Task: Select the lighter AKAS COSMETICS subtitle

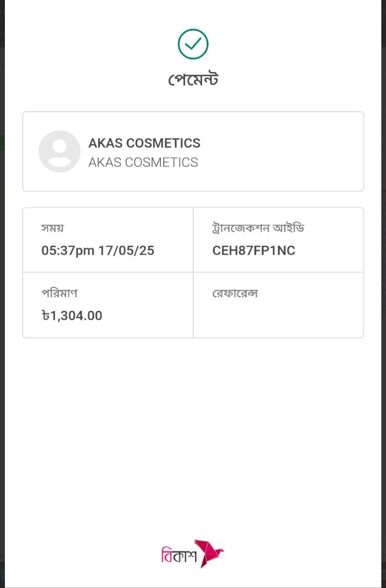Action: click(x=143, y=162)
